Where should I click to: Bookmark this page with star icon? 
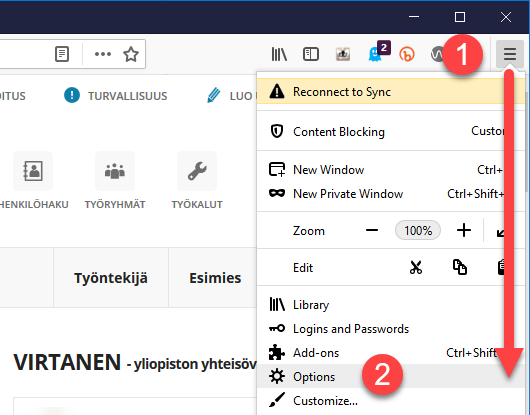[x=131, y=54]
